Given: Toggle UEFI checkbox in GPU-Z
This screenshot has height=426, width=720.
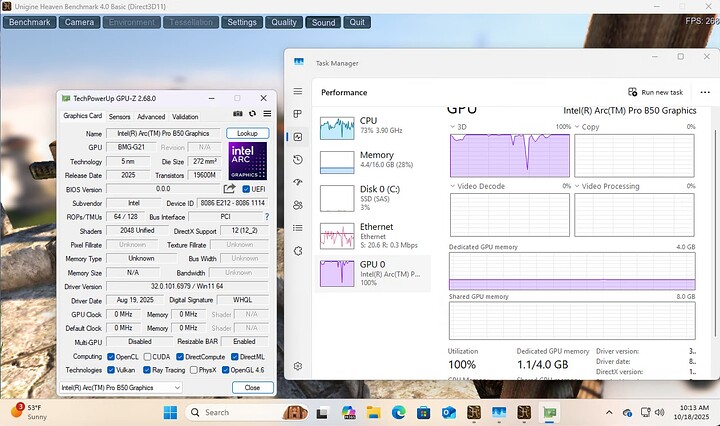Looking at the screenshot, I should pos(246,189).
